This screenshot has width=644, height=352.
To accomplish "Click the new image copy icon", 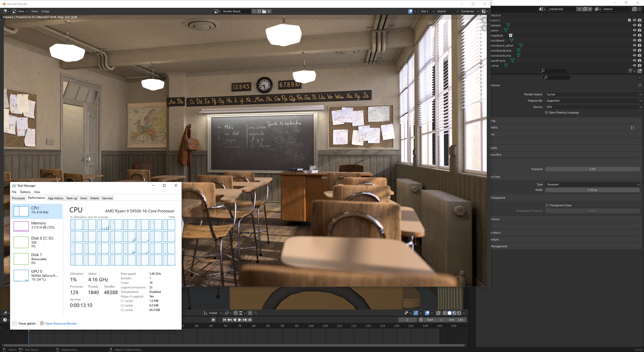I will 259,11.
